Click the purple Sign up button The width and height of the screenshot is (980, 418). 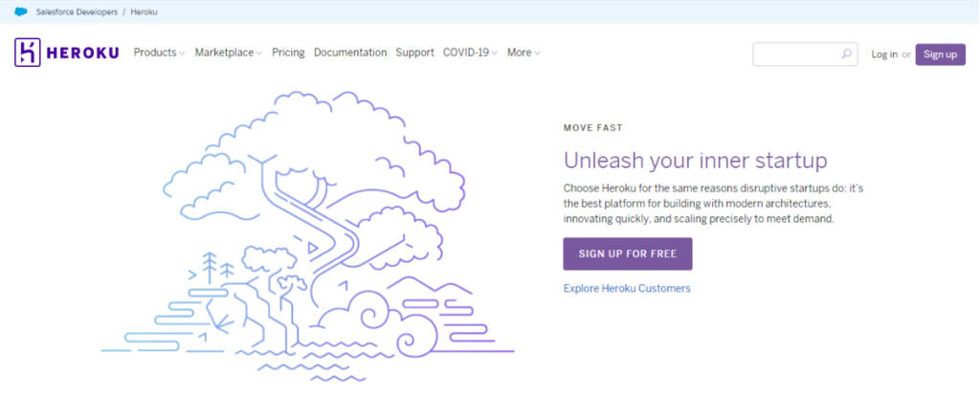tap(940, 55)
